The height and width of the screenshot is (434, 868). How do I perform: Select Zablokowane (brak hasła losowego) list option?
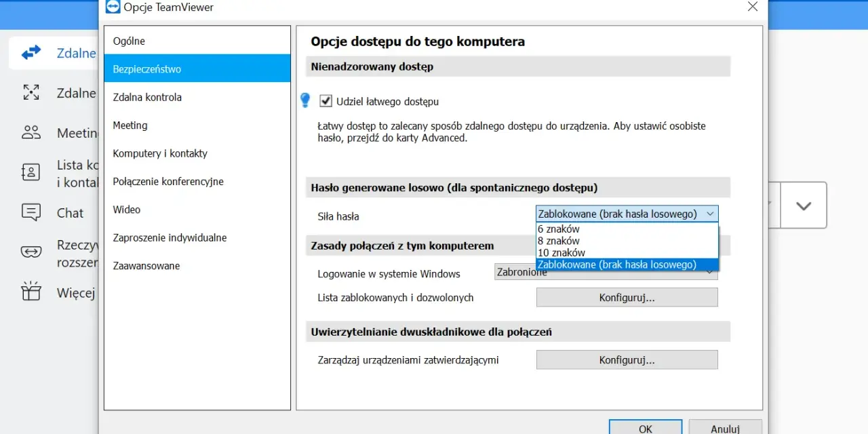coord(627,264)
